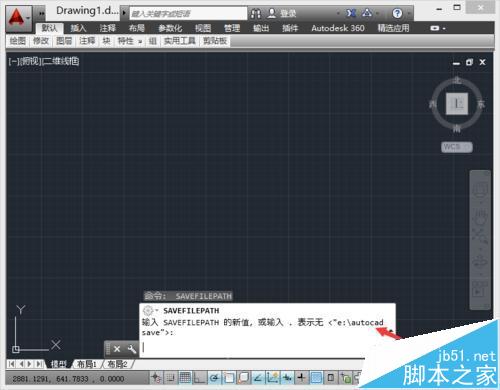
Task: Open recent commands gear icon in command line
Action: coord(148,311)
